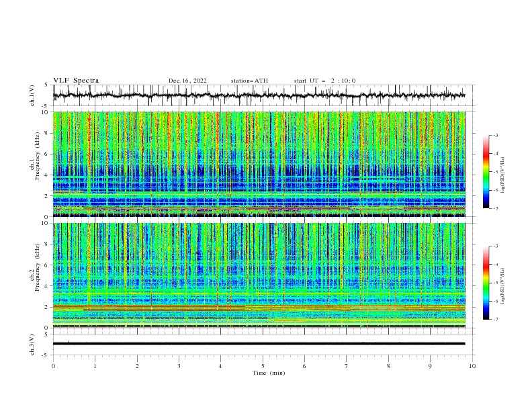Click the start UT time label

(324, 81)
